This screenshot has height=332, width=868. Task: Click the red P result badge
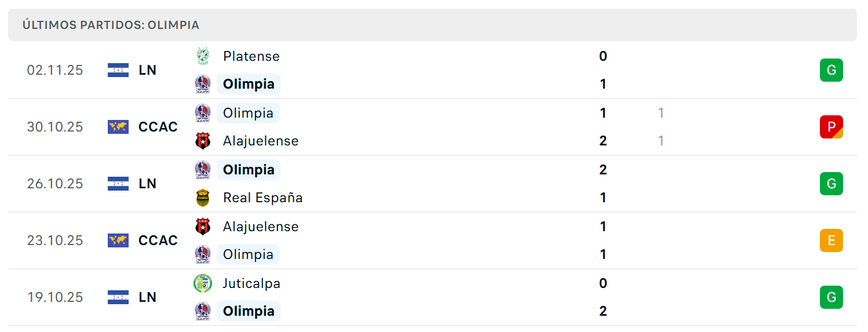(831, 127)
